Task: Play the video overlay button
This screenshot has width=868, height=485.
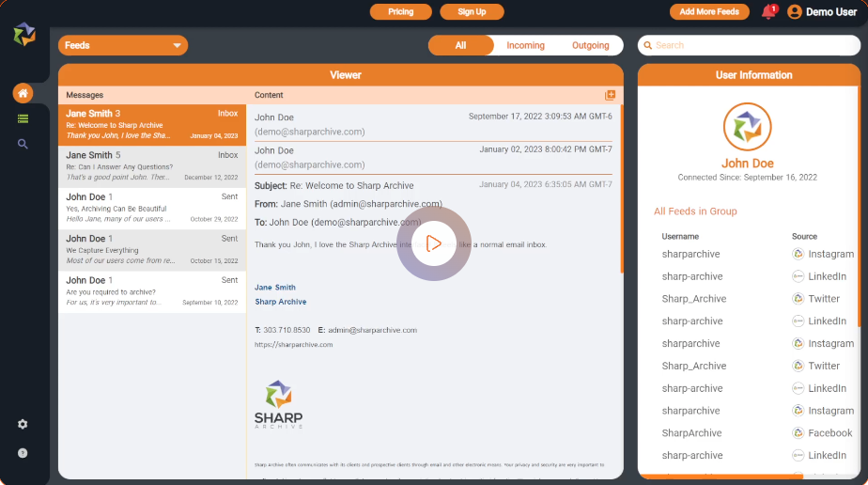Action: pyautogui.click(x=433, y=243)
